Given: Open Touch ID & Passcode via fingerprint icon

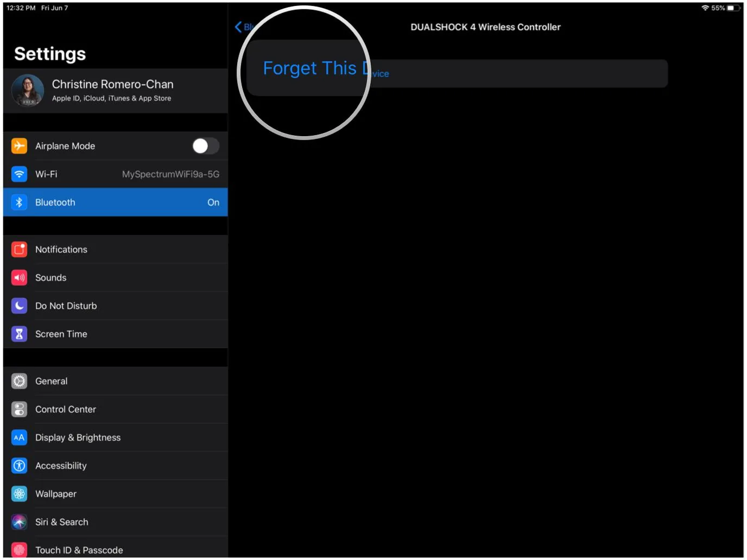Looking at the screenshot, I should pos(19,550).
